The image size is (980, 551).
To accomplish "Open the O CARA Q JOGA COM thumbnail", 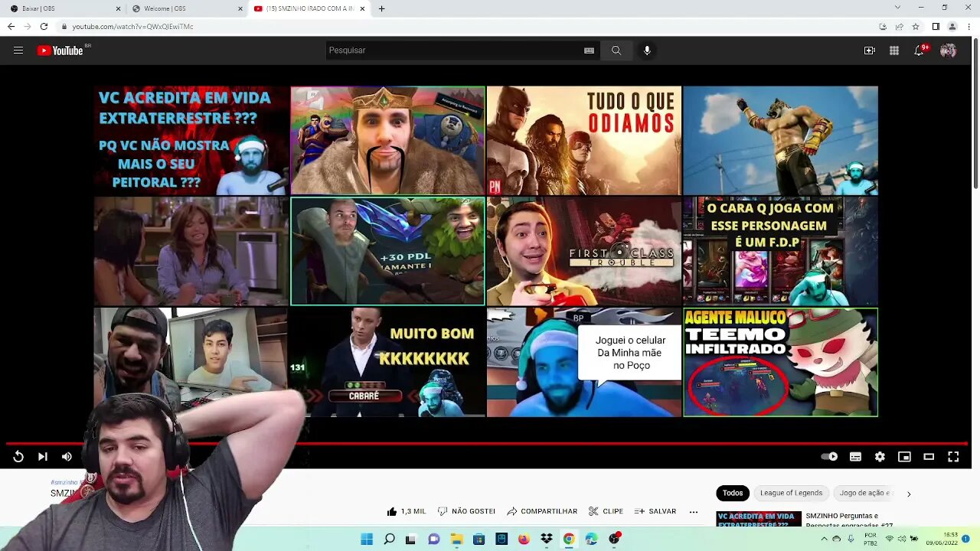I will point(780,251).
